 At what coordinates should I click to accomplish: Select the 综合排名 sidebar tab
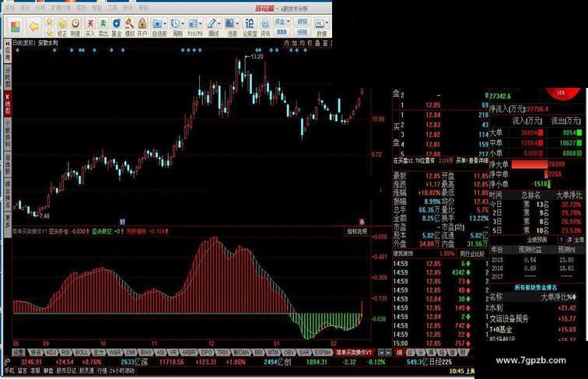[x=8, y=195]
